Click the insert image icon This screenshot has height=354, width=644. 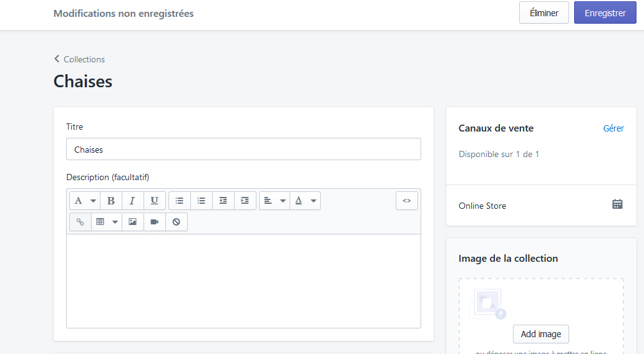[132, 222]
